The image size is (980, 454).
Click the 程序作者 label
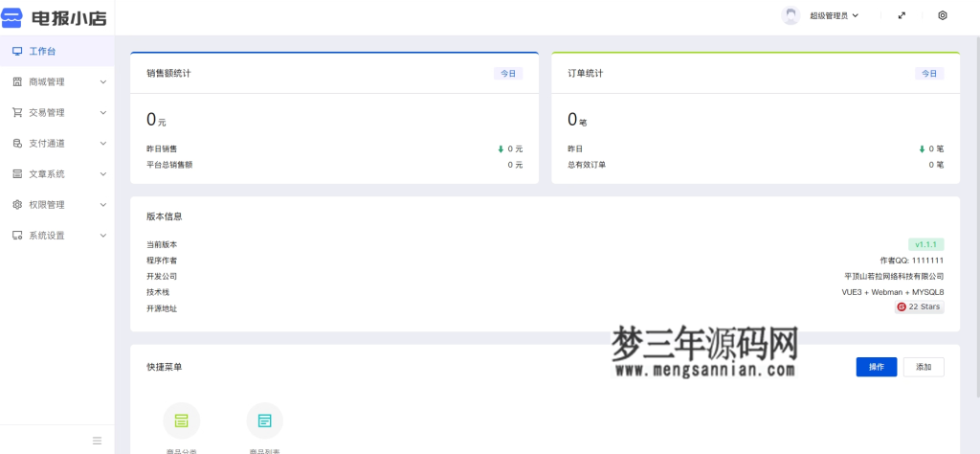[162, 261]
